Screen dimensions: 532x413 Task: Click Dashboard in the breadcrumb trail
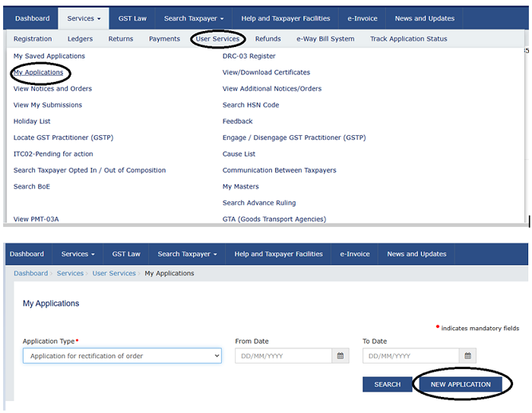pos(30,273)
